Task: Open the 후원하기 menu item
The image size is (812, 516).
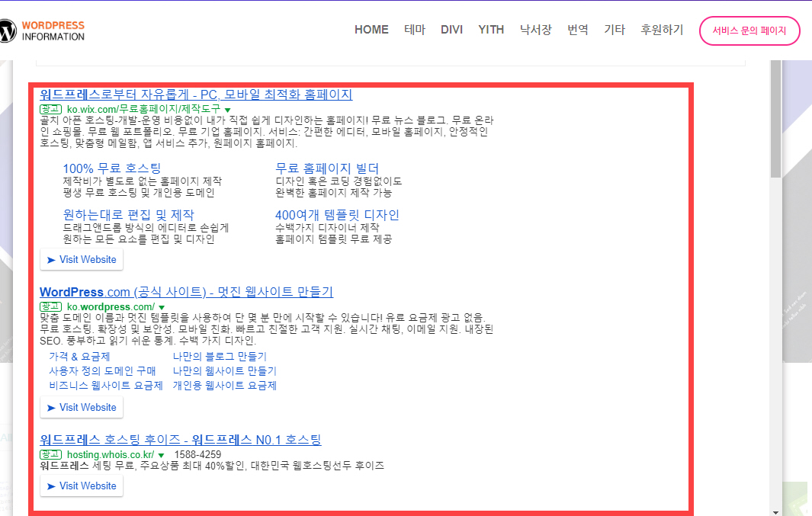Action: (662, 30)
